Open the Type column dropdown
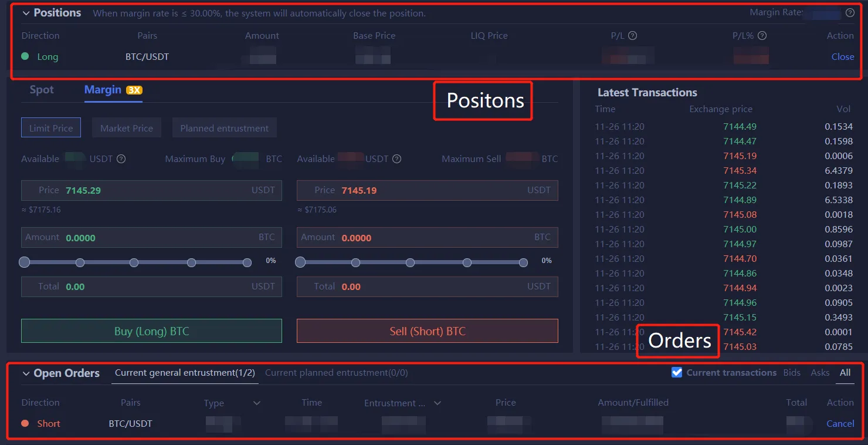 (x=256, y=403)
